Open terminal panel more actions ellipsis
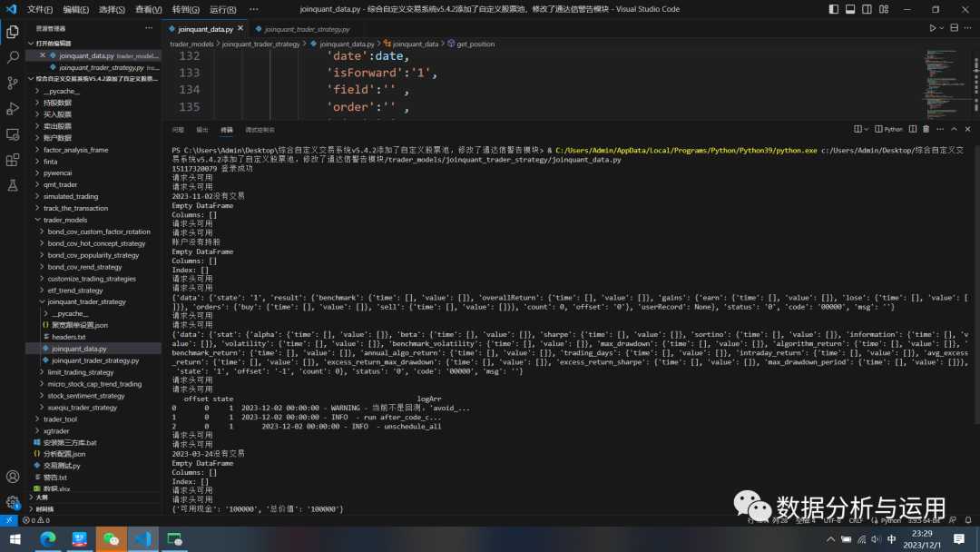The height and width of the screenshot is (552, 980). (940, 130)
